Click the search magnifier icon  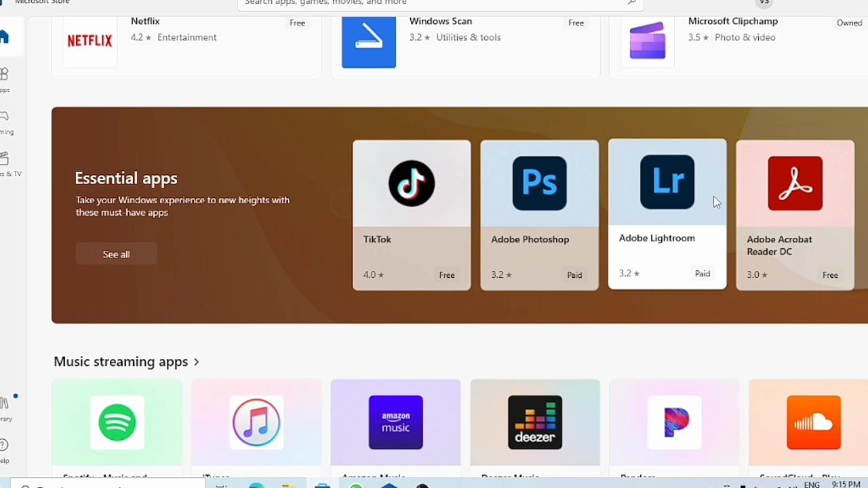(631, 3)
